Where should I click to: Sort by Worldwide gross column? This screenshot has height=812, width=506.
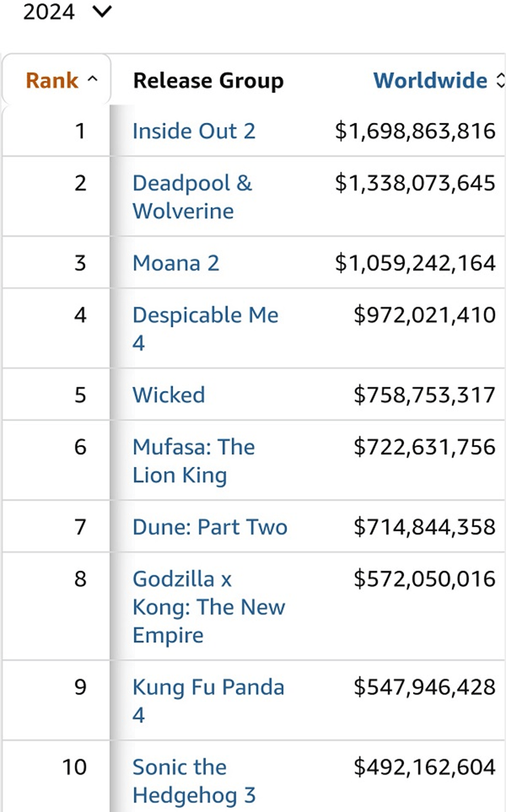point(430,80)
